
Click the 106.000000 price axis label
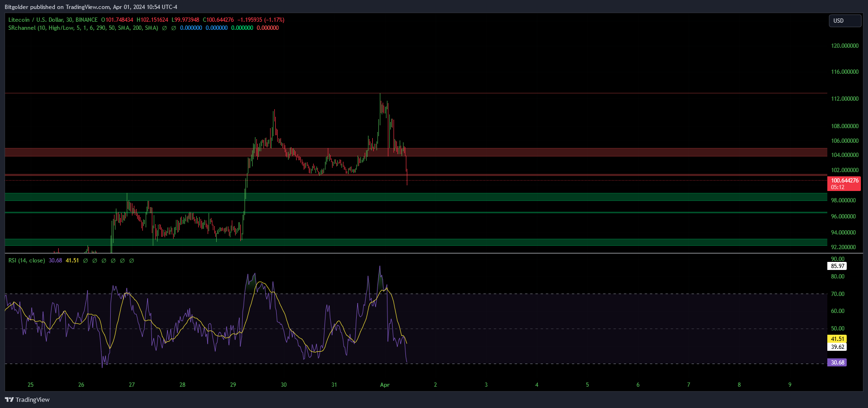pos(845,141)
